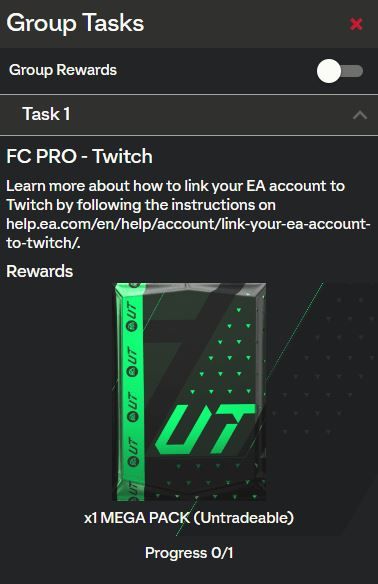Click the Progress 0/1 indicator

(189, 553)
